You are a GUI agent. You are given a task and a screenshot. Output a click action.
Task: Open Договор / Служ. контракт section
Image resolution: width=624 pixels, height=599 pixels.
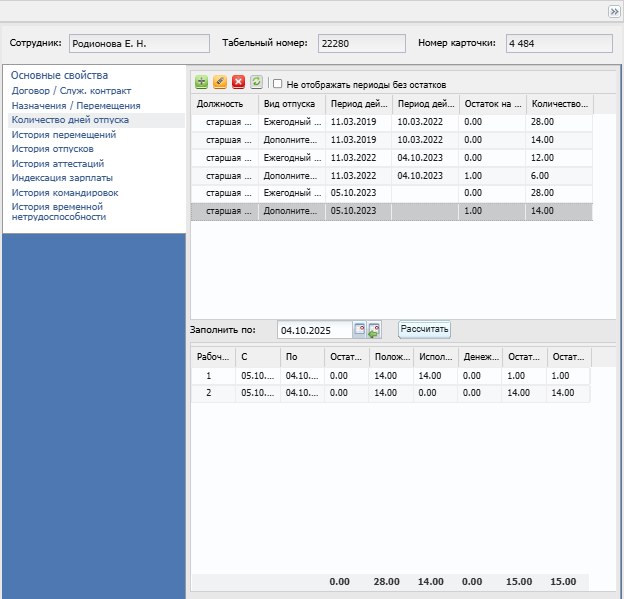pos(71,91)
